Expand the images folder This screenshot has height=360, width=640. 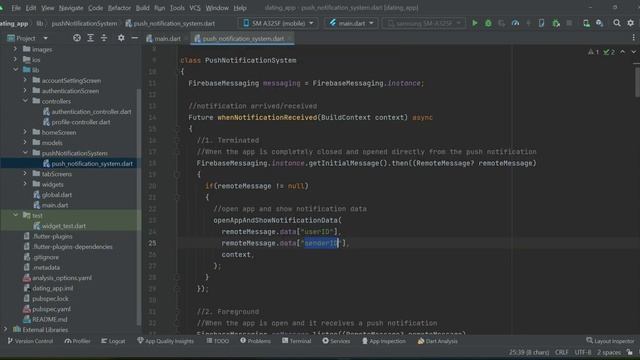tap(16, 49)
